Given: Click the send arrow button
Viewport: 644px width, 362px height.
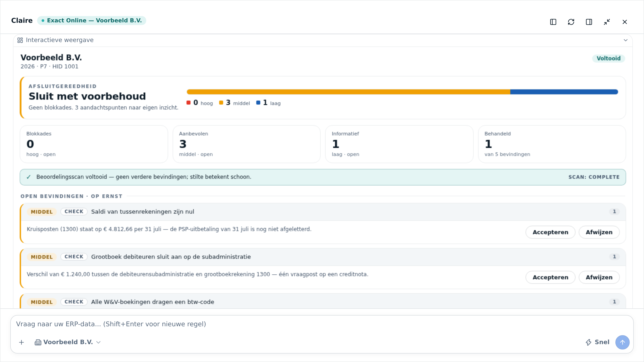Looking at the screenshot, I should coord(622,343).
